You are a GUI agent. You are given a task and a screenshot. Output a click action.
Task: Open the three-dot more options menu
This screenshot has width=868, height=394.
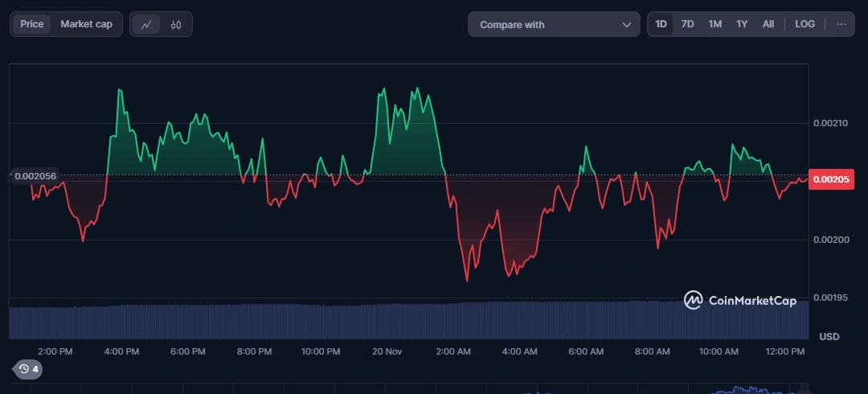coord(841,24)
